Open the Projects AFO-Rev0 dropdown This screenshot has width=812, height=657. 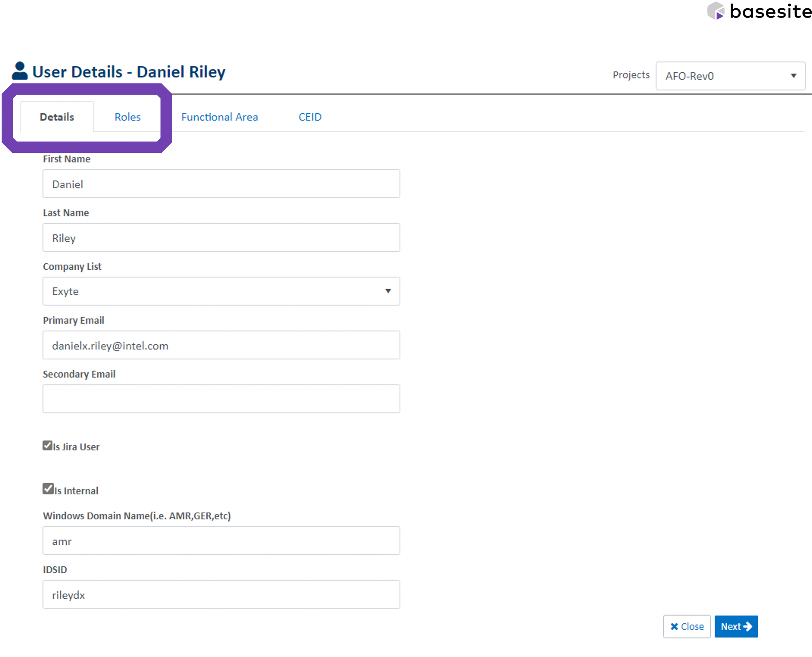(x=730, y=76)
